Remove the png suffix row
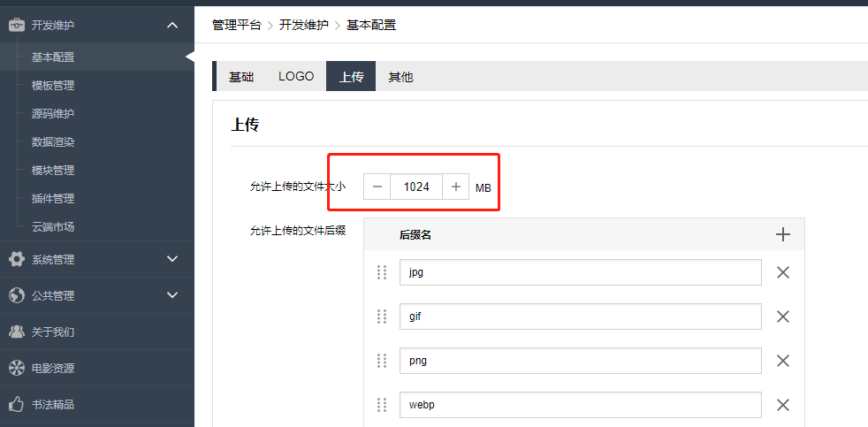 (782, 361)
